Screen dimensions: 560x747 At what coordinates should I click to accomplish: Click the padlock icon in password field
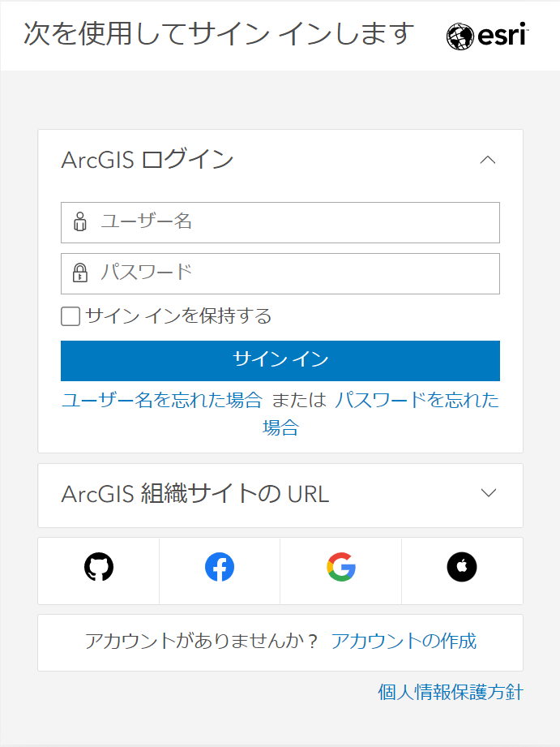coord(80,273)
